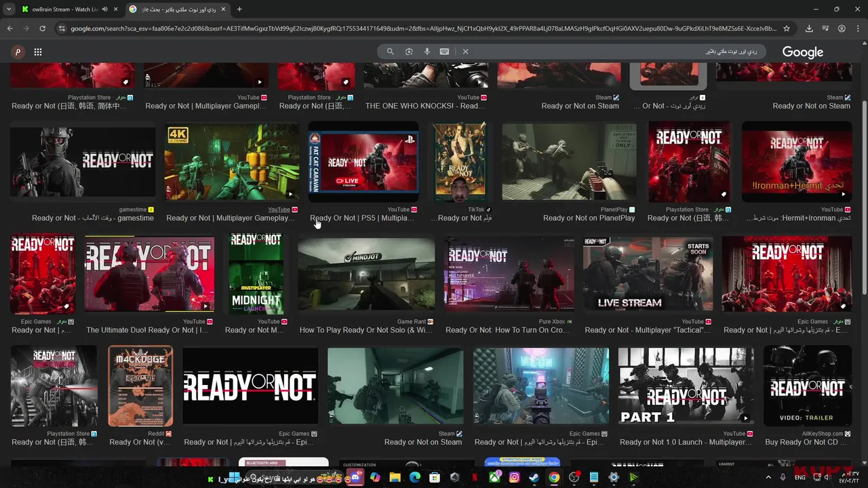The image size is (868, 488).
Task: Open the MINDJOT gameplay thumbnail
Action: click(366, 274)
